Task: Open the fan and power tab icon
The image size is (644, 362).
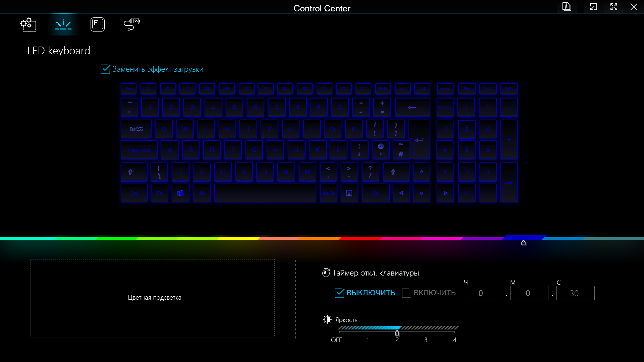Action: [x=131, y=24]
